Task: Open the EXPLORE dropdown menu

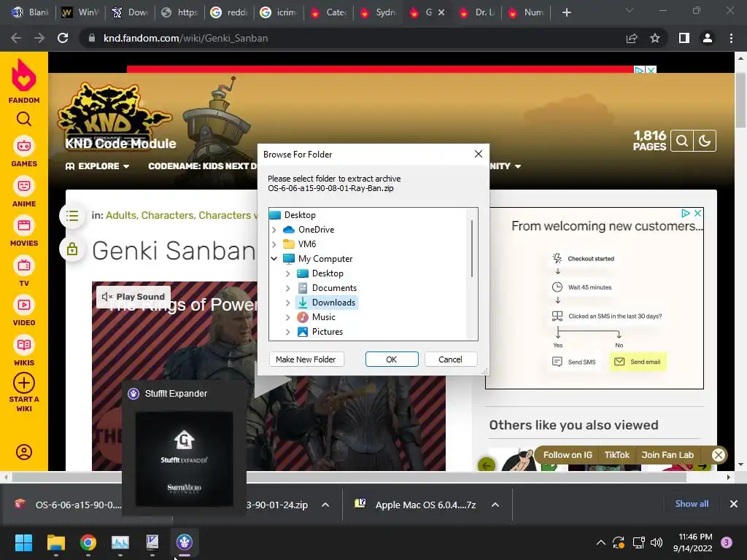Action: 98,166
